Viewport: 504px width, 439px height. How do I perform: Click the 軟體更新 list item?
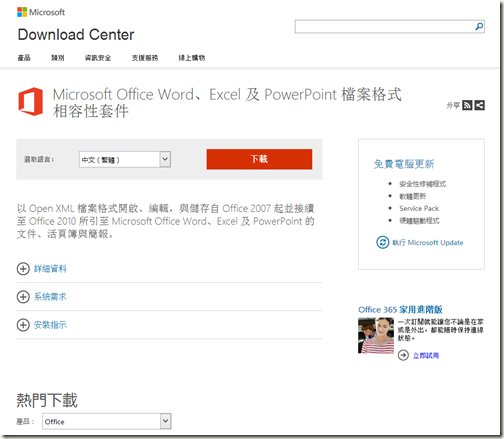[412, 196]
